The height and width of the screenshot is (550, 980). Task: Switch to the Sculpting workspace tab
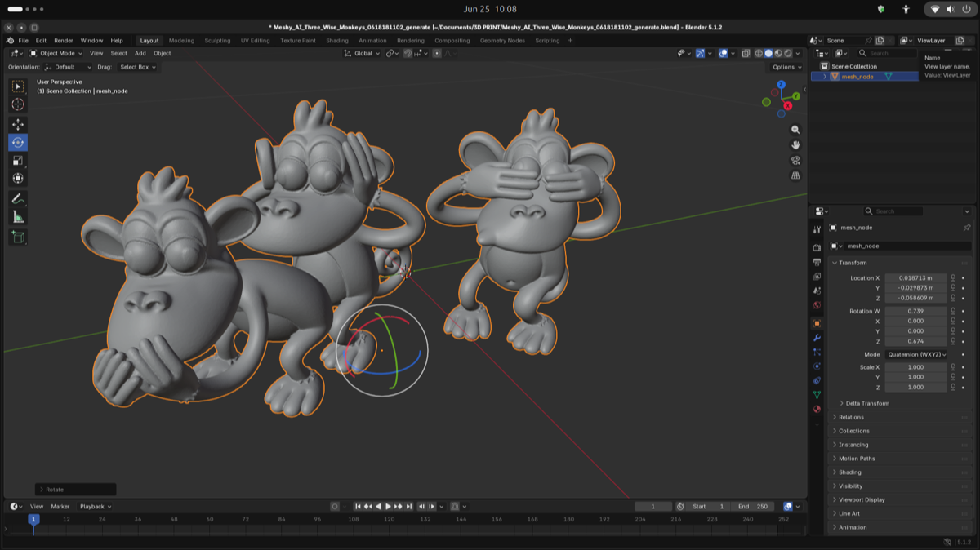(x=217, y=40)
